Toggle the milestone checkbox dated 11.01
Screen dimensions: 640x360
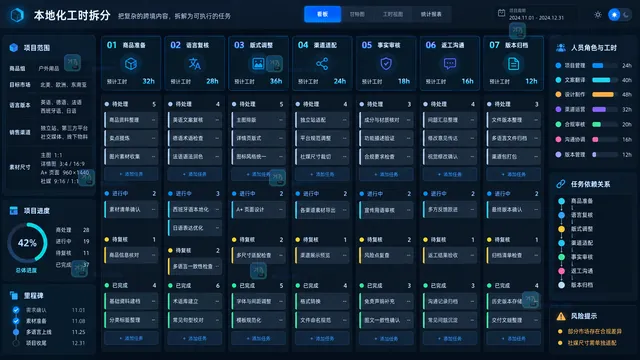pyautogui.click(x=16, y=310)
